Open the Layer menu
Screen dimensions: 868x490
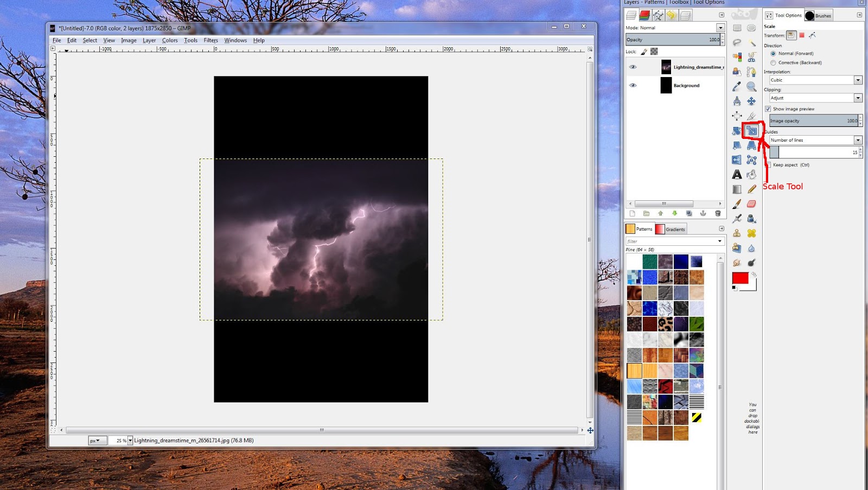tap(149, 40)
